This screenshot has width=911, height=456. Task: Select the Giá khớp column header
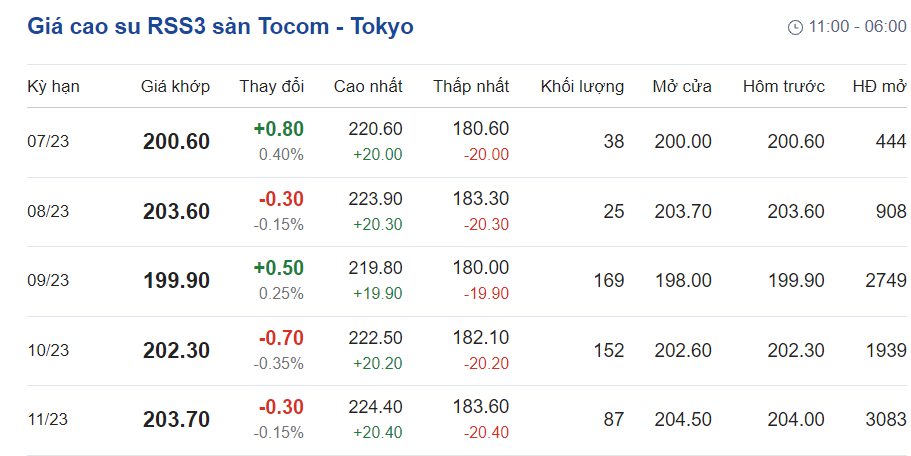click(x=175, y=86)
